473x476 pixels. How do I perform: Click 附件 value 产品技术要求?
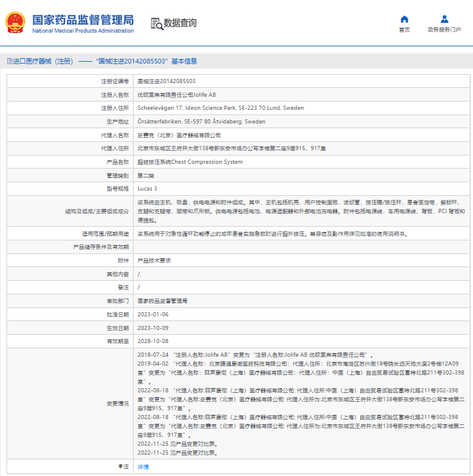coord(154,261)
